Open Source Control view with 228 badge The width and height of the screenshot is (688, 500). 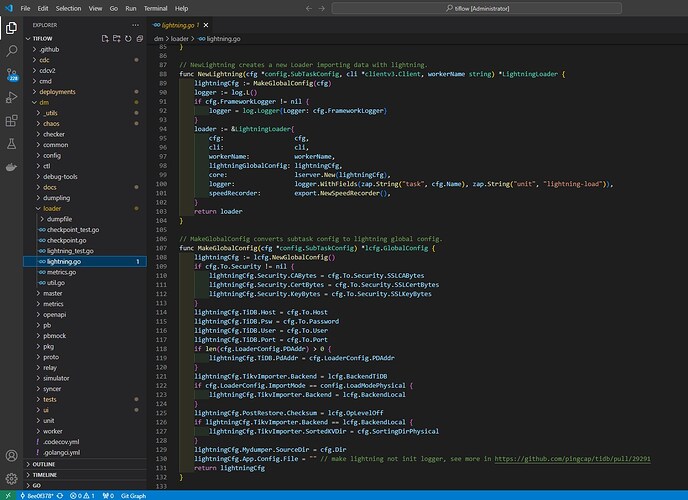pyautogui.click(x=11, y=74)
